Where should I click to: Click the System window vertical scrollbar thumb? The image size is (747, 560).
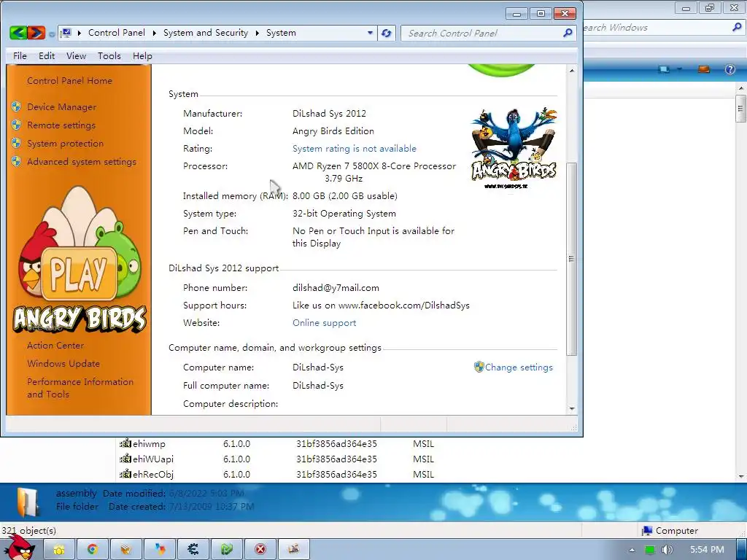point(572,259)
